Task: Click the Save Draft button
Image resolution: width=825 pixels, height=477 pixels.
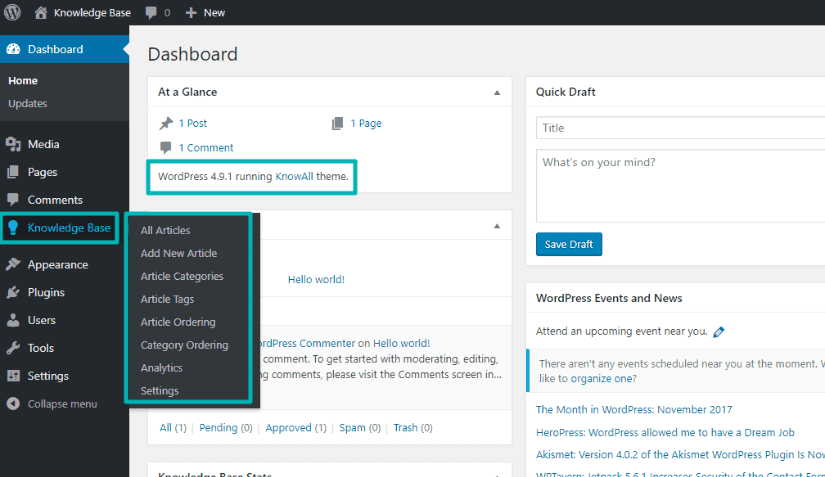Action: click(569, 244)
